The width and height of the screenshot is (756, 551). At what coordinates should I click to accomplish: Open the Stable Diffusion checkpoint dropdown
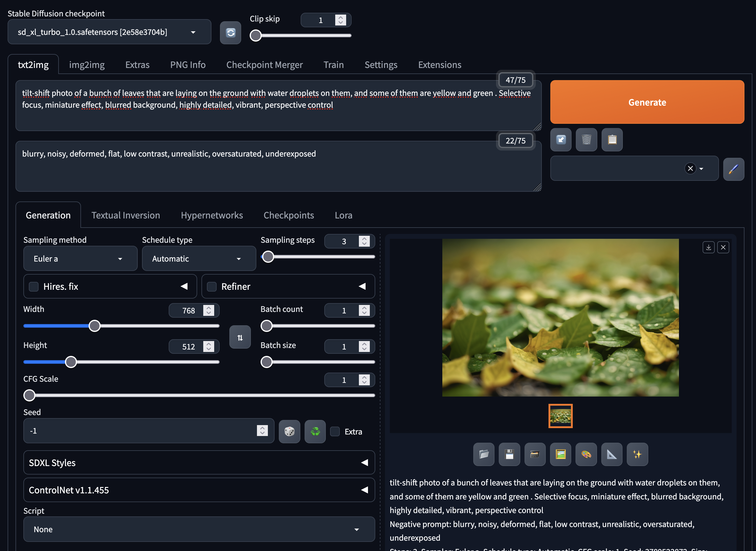(109, 32)
